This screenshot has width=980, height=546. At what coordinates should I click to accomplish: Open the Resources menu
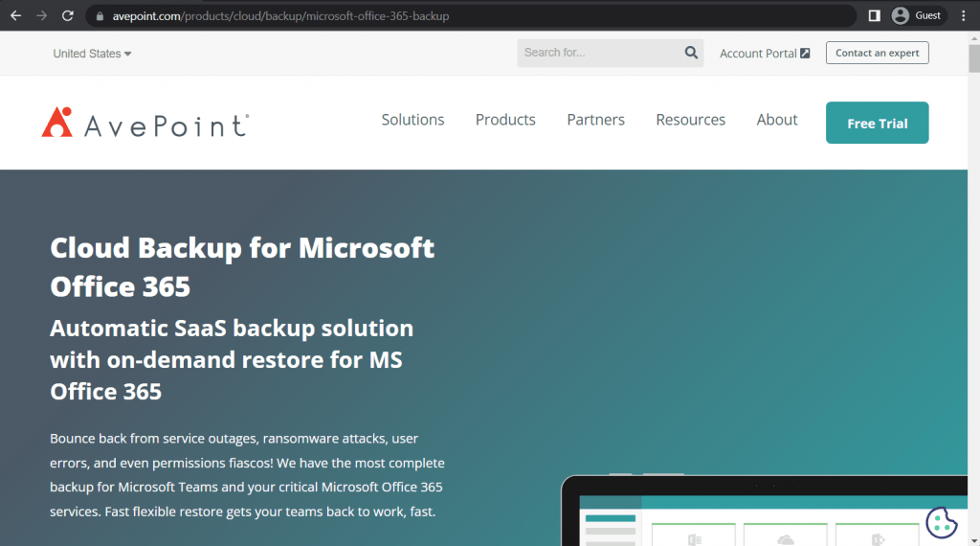tap(690, 120)
